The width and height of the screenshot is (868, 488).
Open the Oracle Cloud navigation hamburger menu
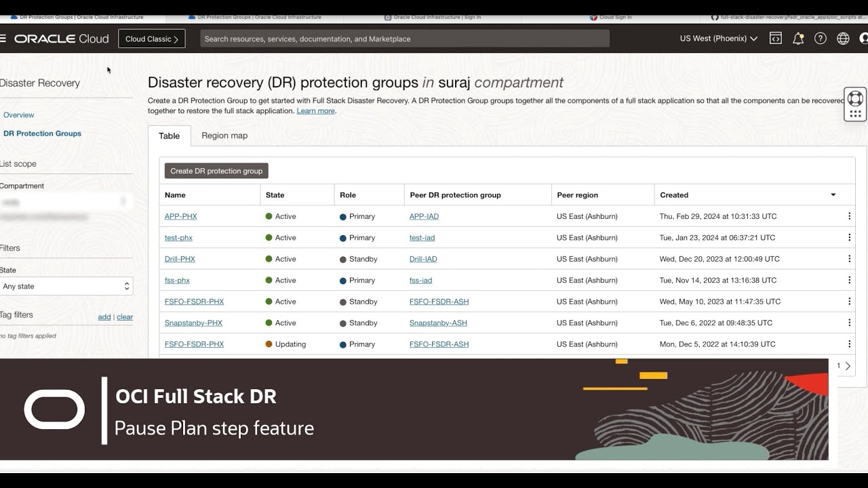pyautogui.click(x=3, y=39)
